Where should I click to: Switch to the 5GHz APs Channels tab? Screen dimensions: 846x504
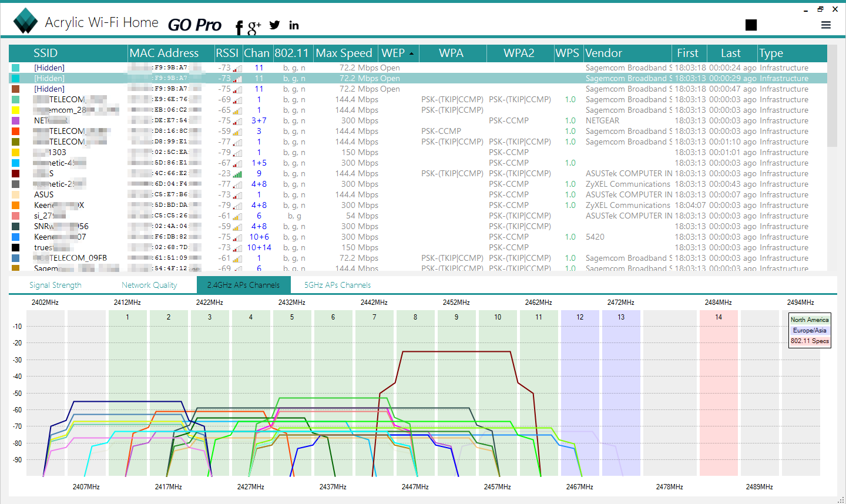[337, 285]
